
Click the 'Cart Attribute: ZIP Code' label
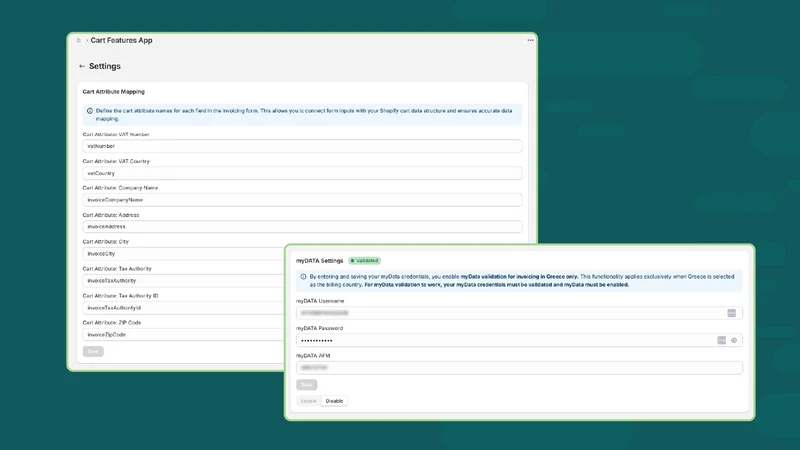[x=112, y=322]
